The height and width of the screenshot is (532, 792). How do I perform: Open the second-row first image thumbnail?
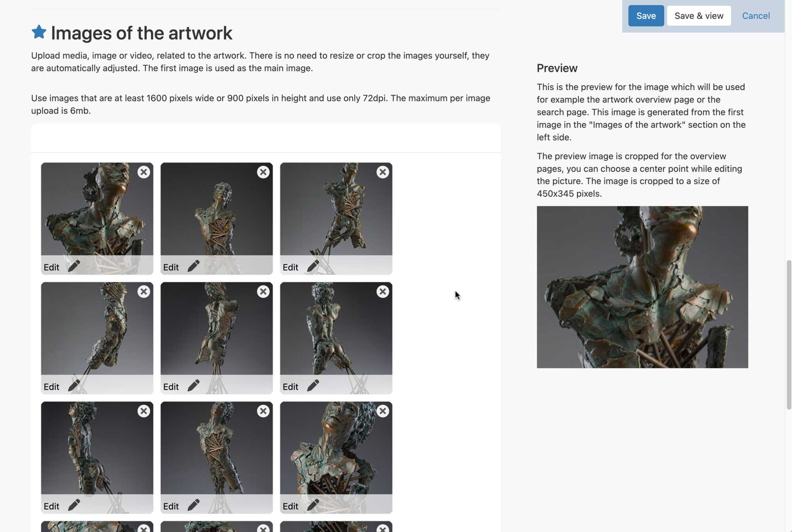tap(97, 329)
